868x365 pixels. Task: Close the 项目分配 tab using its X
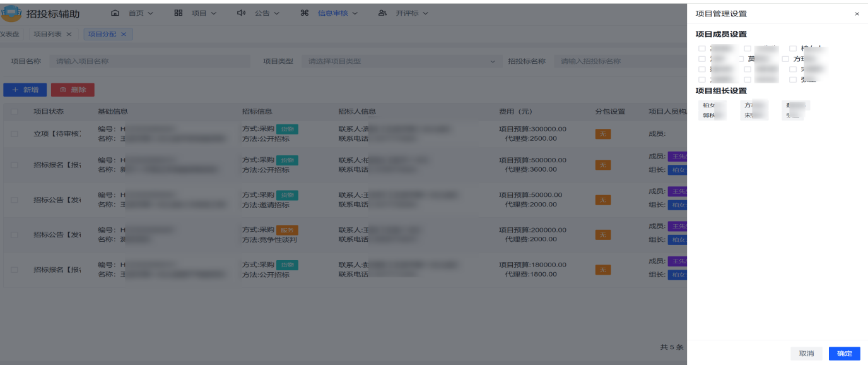[x=124, y=34]
